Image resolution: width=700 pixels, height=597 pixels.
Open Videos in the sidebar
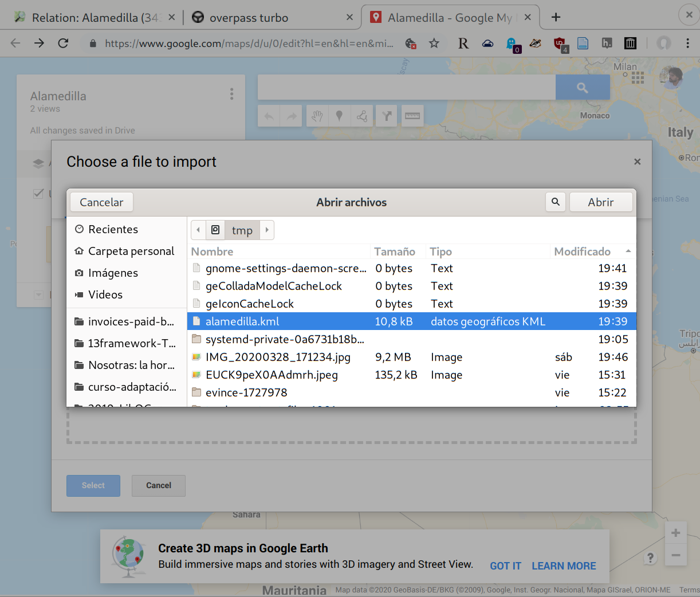(x=105, y=294)
